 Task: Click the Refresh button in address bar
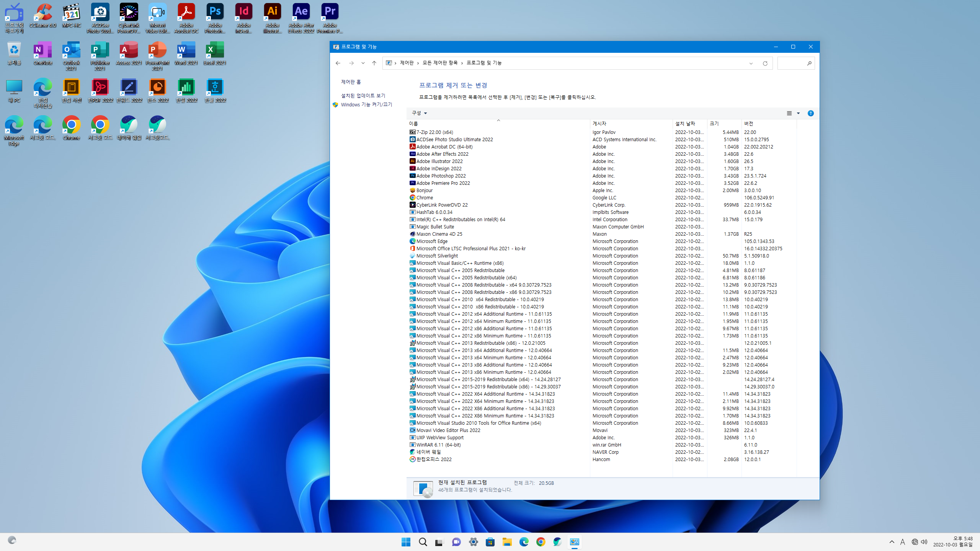(x=765, y=63)
